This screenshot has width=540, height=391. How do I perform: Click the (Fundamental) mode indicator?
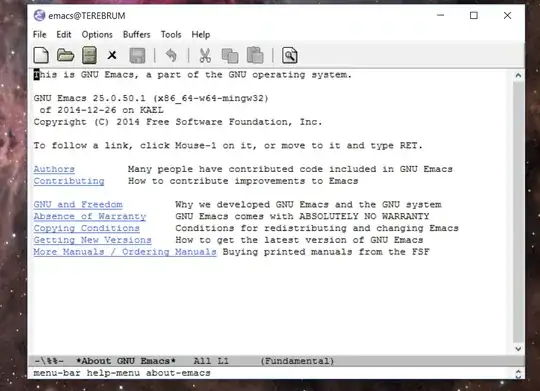point(297,361)
